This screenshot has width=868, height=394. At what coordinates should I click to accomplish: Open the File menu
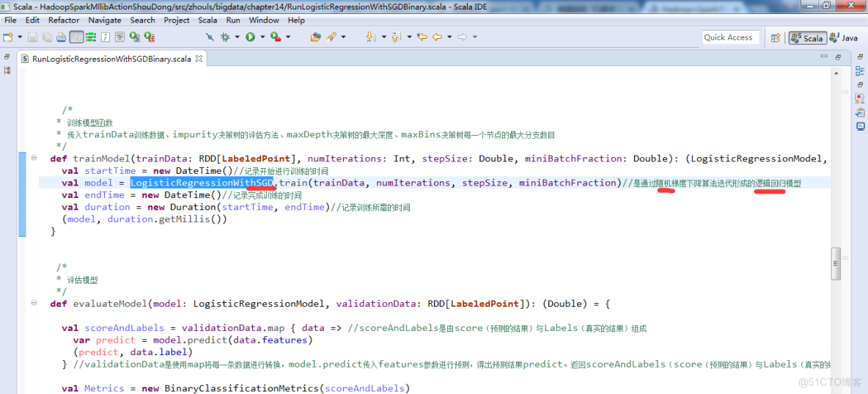coord(10,20)
